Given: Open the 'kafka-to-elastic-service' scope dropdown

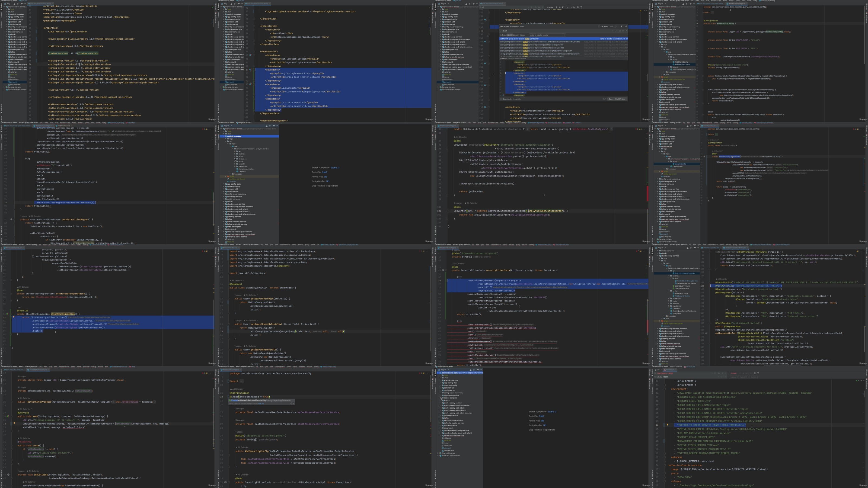Looking at the screenshot, I should pyautogui.click(x=548, y=35).
